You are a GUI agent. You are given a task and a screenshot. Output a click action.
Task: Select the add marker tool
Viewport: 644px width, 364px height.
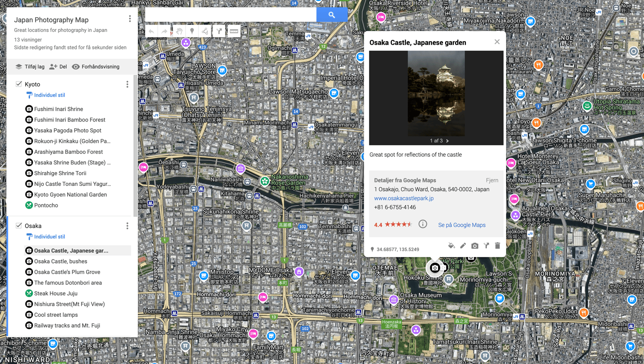point(192,31)
